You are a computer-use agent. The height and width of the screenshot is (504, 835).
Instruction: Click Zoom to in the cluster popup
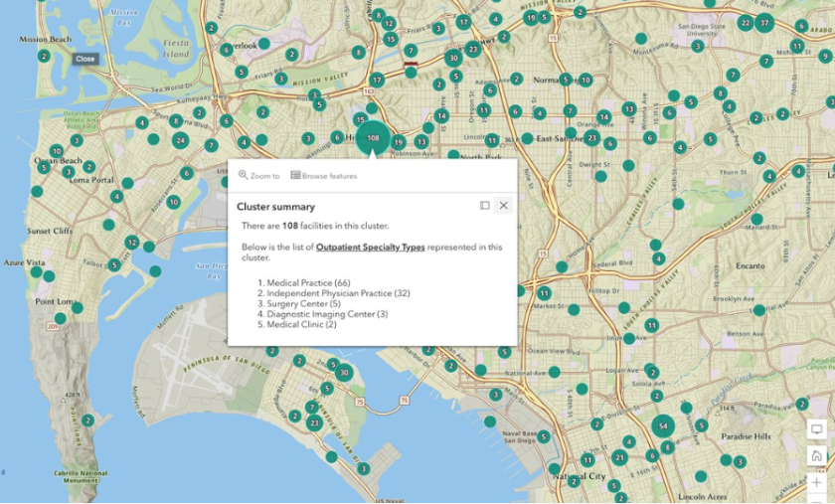tap(258, 176)
